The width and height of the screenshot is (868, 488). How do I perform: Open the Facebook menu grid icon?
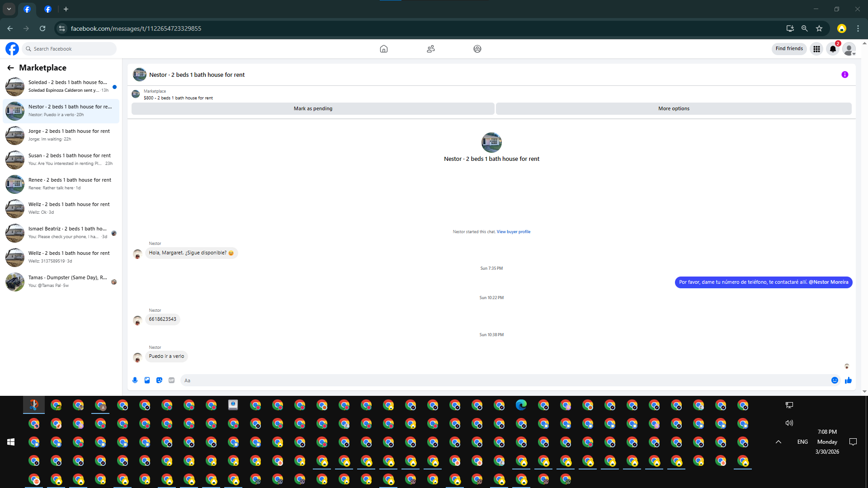(x=816, y=49)
